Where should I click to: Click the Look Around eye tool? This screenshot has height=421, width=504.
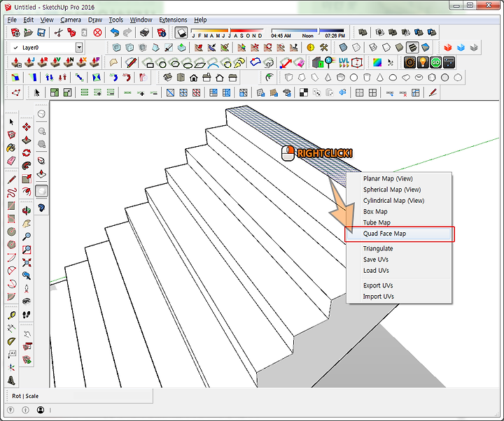[27, 301]
